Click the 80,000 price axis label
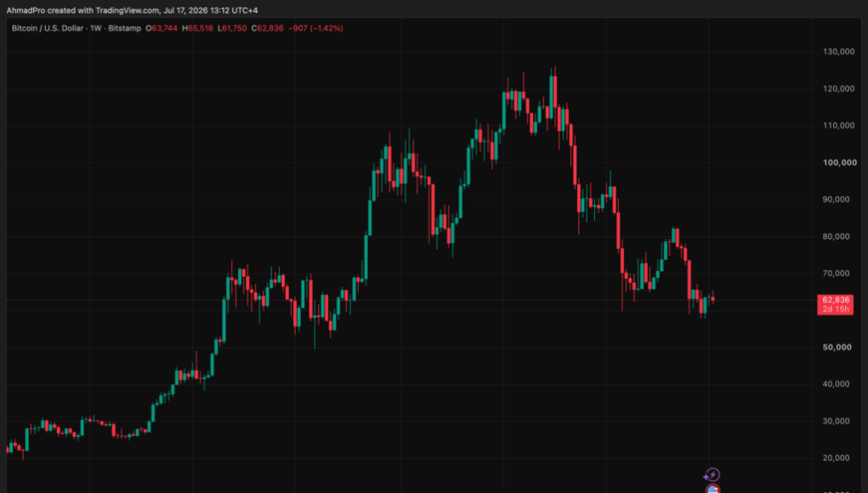The height and width of the screenshot is (493, 868). tap(836, 236)
